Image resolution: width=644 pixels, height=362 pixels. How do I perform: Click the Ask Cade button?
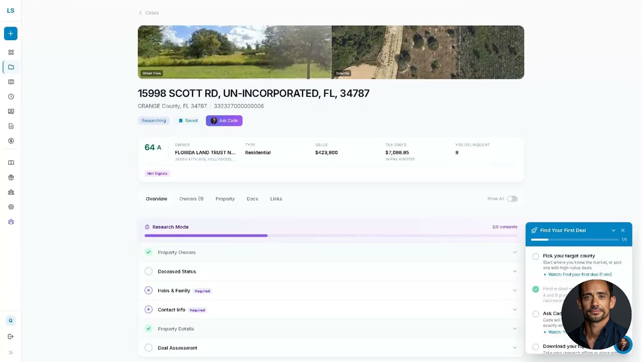(224, 121)
